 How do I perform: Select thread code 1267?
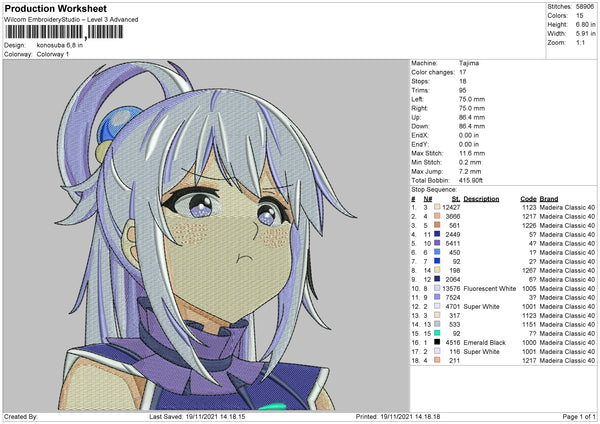click(x=529, y=271)
